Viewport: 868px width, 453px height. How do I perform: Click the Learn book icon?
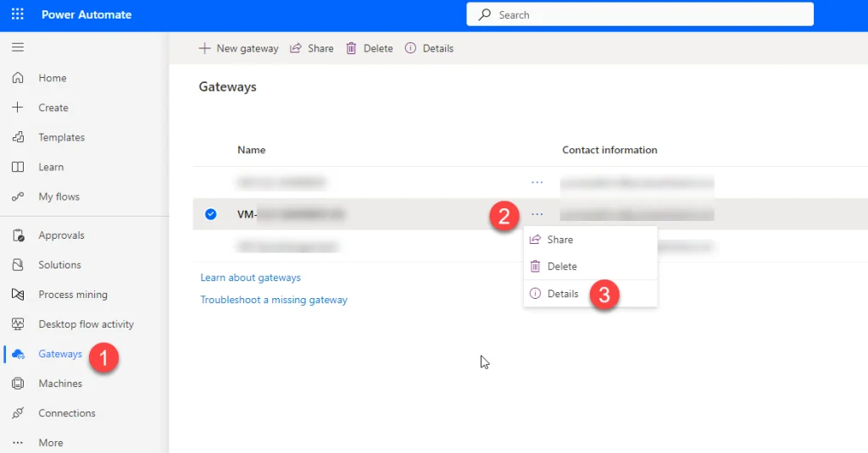[18, 167]
